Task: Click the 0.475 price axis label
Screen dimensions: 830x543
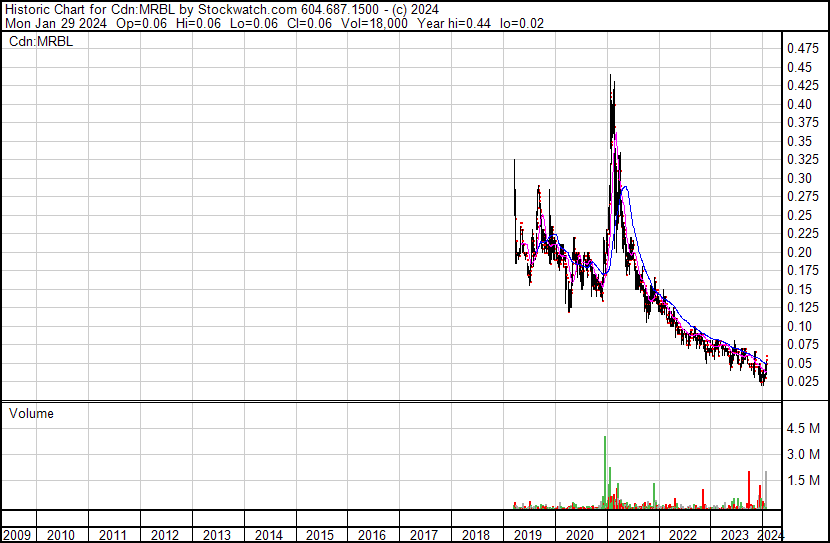Action: tap(803, 49)
